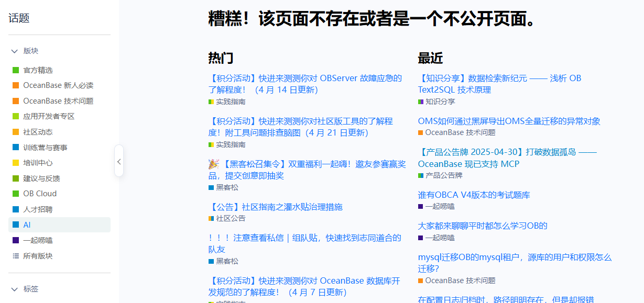644x303 pixels.
Task: Collapse the 版块 section chevron
Action: (14, 51)
